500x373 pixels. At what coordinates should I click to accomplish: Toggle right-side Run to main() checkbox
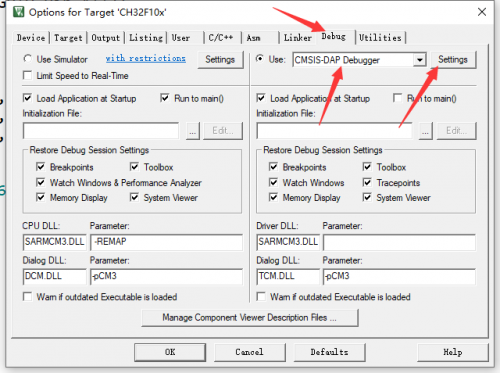click(x=397, y=98)
